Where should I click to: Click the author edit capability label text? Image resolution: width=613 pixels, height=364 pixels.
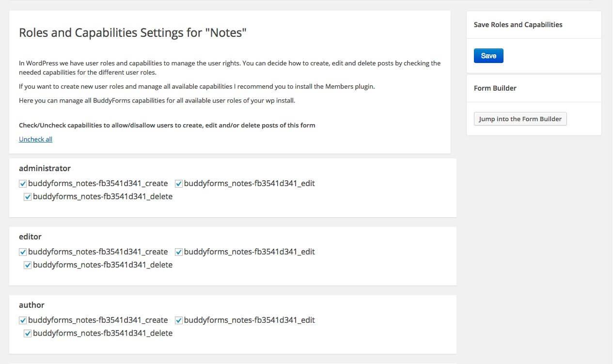[x=249, y=320]
